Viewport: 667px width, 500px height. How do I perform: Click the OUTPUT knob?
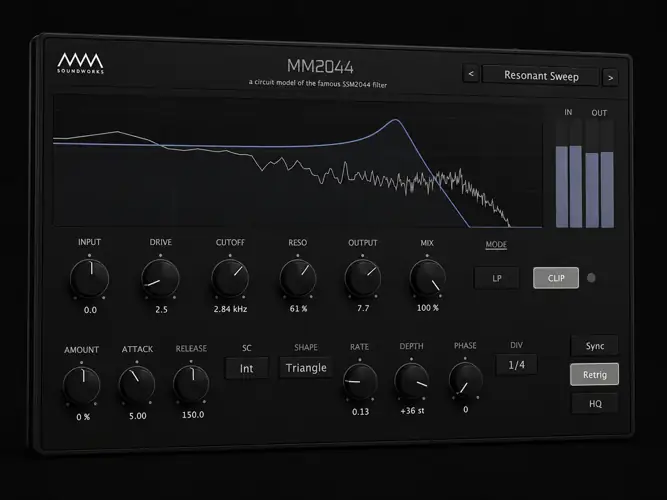click(x=362, y=278)
